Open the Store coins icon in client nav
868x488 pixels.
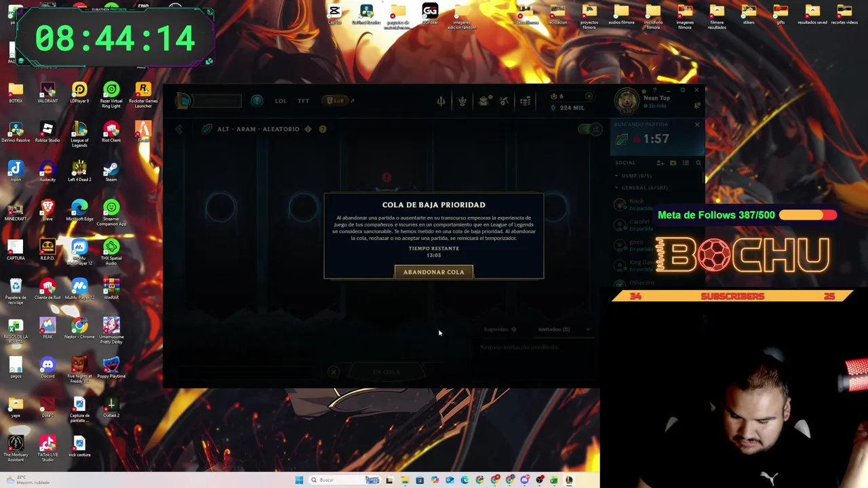(526, 101)
